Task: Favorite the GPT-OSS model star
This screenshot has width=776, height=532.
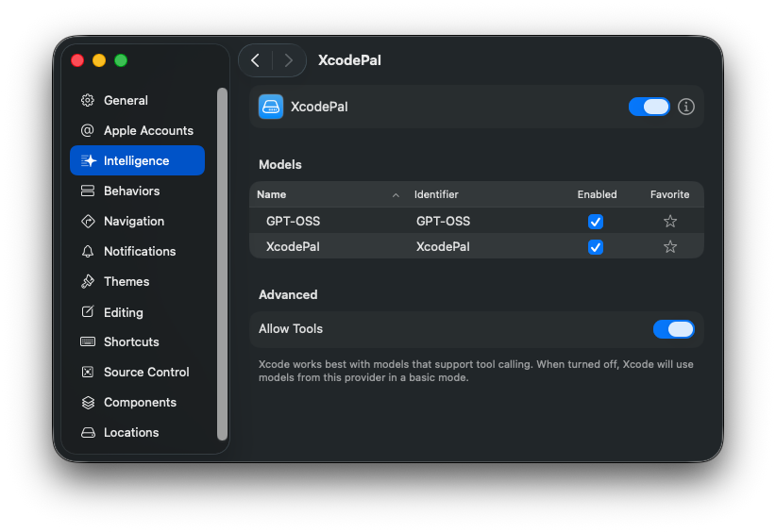Action: (x=670, y=221)
